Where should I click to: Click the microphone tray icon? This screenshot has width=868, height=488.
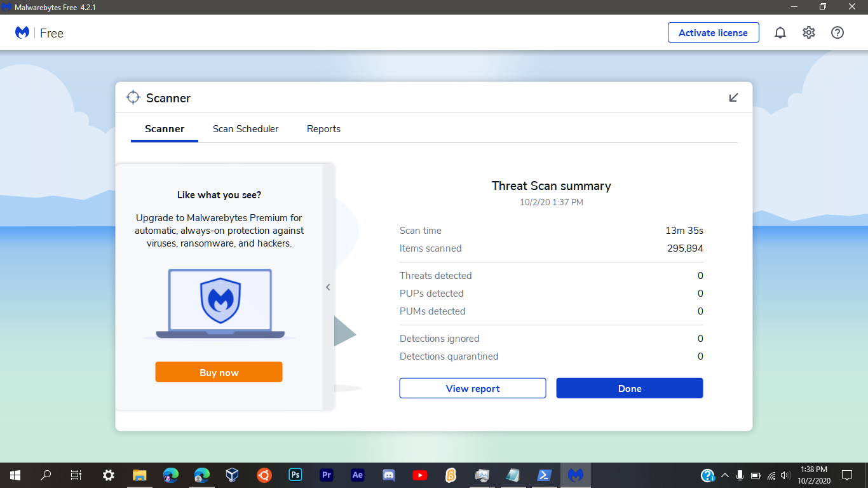tap(740, 475)
